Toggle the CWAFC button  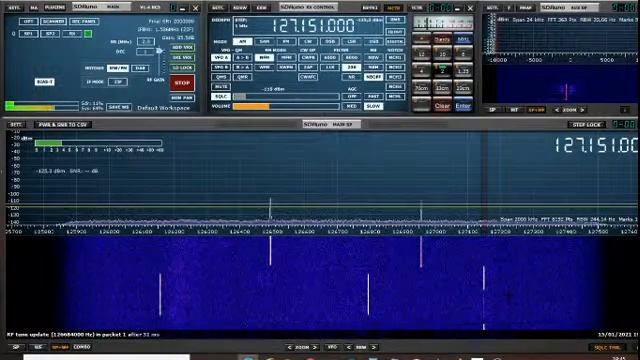coord(308,77)
